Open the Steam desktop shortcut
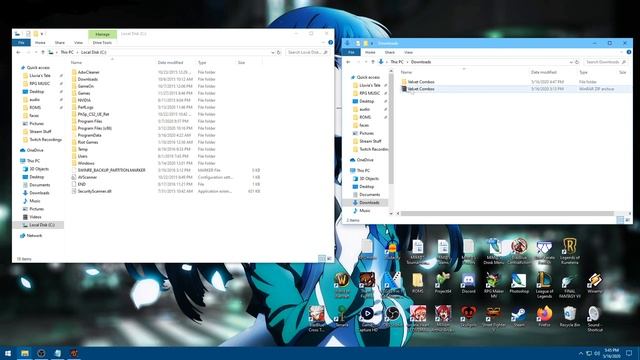 519,317
